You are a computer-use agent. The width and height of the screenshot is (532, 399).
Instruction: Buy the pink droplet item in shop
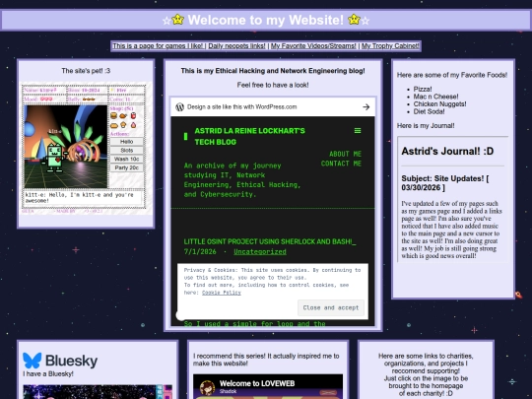tap(133, 125)
